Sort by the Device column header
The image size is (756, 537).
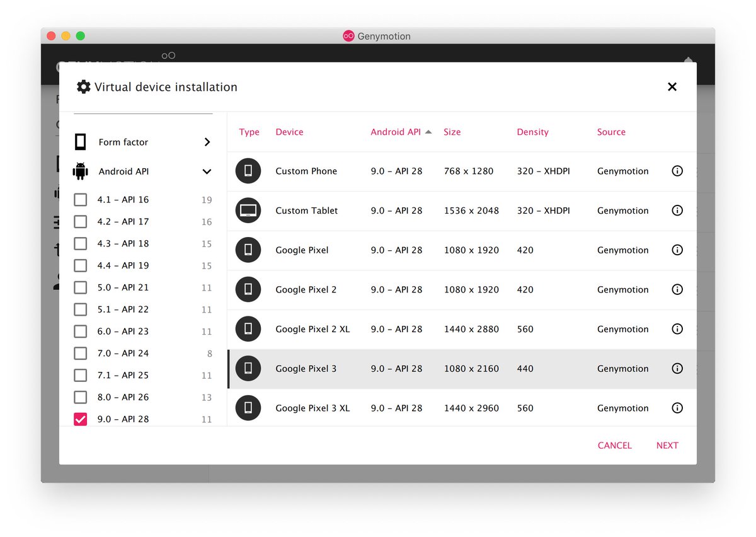(x=289, y=132)
